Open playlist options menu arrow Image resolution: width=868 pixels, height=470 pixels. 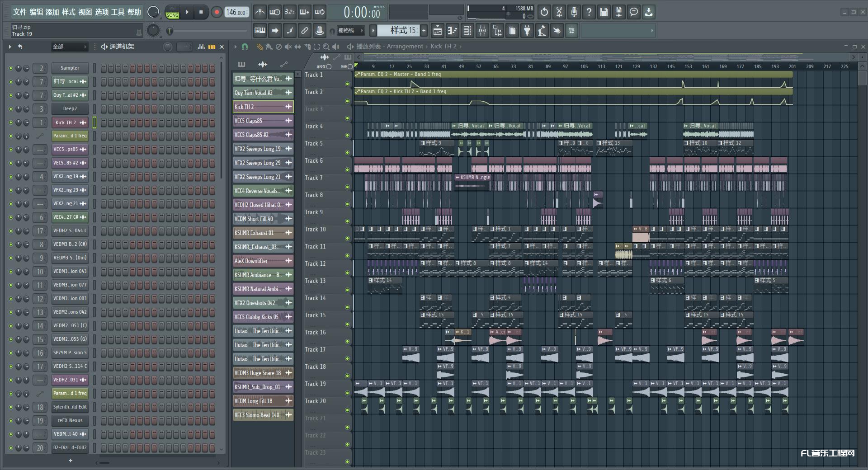235,47
